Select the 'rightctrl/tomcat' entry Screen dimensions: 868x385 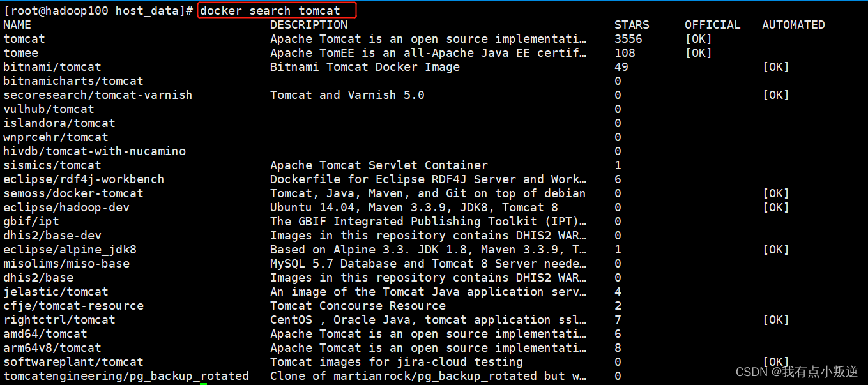point(59,320)
